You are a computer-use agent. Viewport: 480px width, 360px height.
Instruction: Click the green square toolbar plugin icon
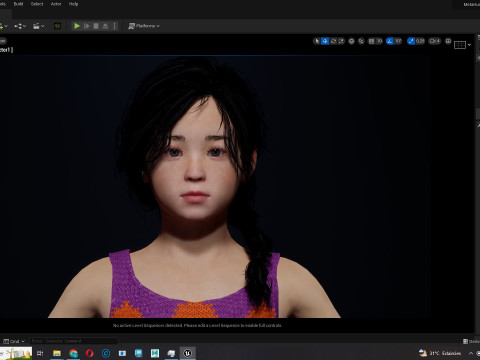click(x=57, y=26)
